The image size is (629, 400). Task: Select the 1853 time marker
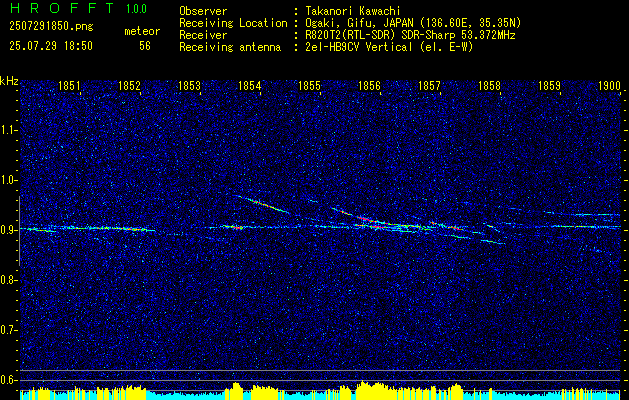pyautogui.click(x=189, y=86)
